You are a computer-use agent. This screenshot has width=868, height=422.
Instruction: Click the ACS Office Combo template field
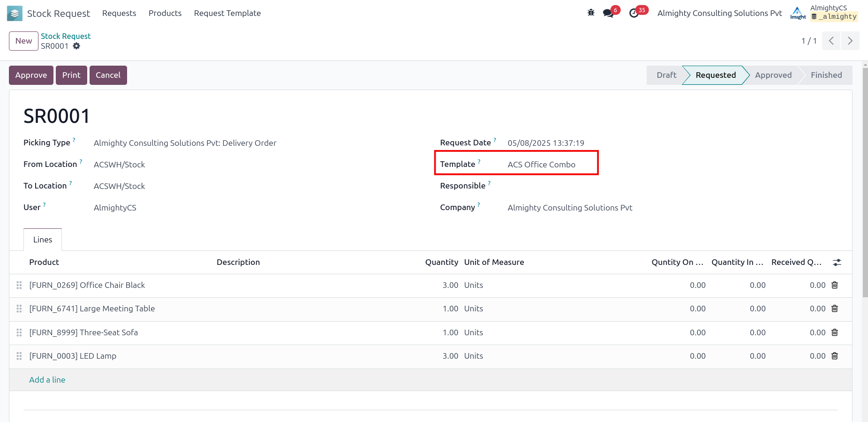point(541,165)
